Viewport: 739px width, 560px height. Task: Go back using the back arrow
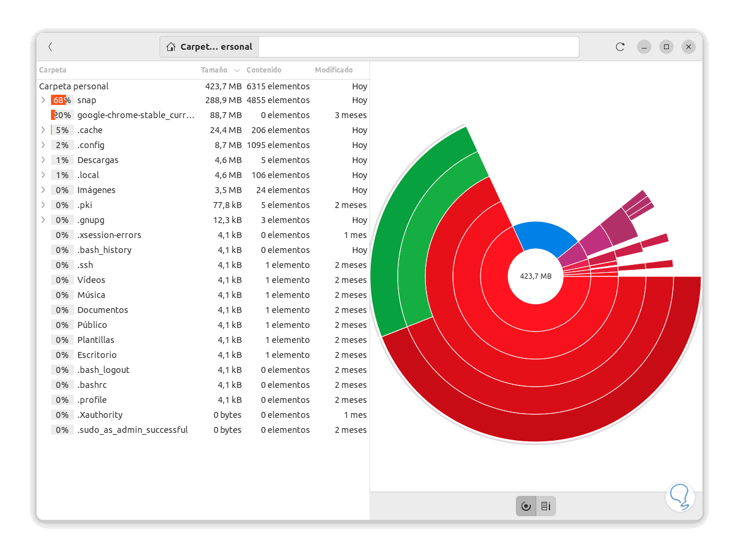tap(50, 46)
